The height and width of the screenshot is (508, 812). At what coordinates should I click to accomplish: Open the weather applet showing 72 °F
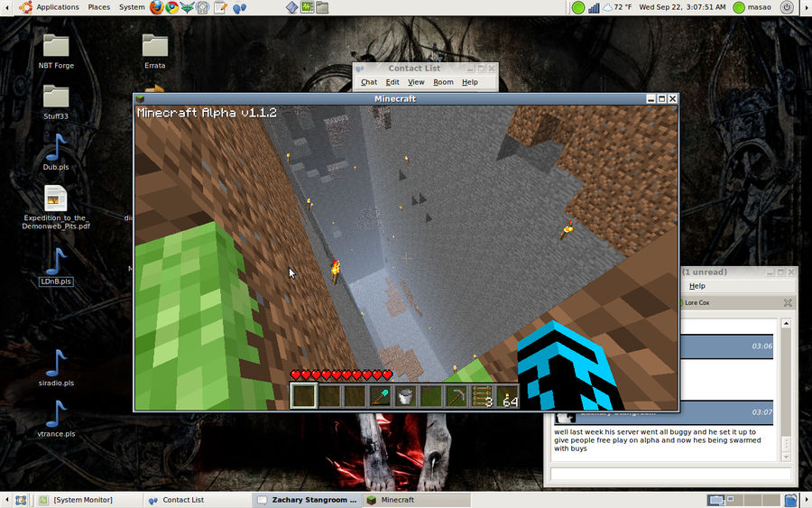coord(616,7)
